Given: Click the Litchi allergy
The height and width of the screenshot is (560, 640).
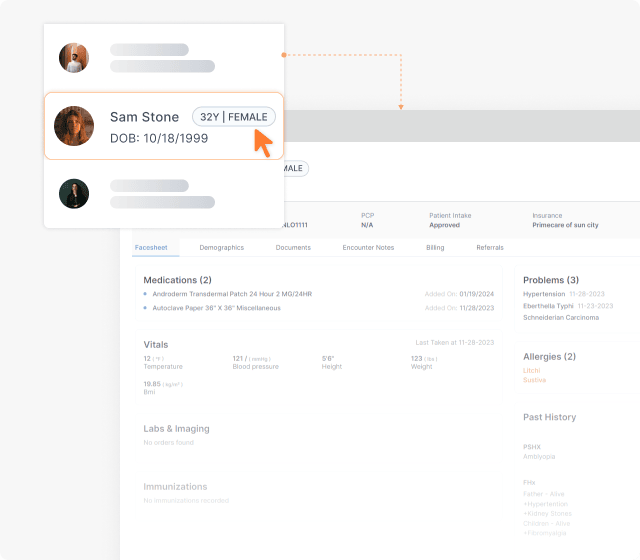Looking at the screenshot, I should (x=532, y=370).
